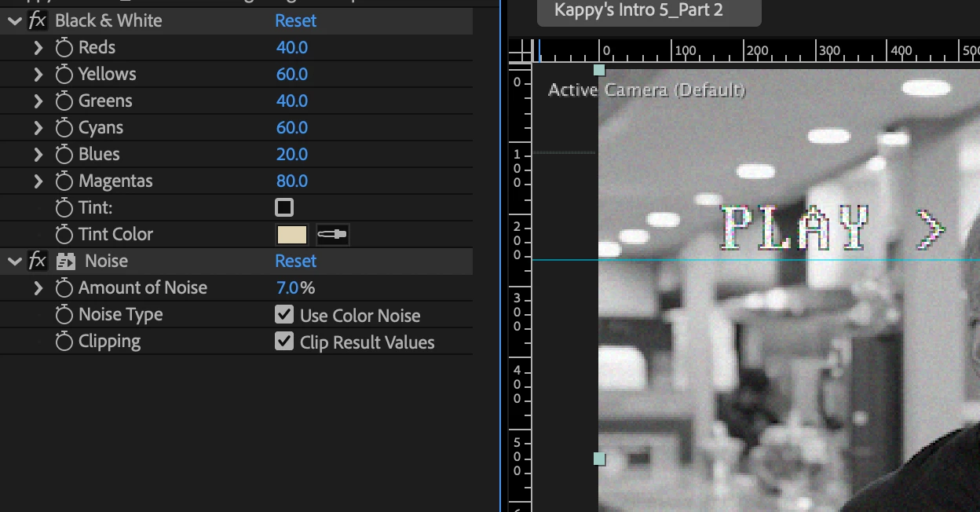Select the Tint Color property label

(115, 235)
